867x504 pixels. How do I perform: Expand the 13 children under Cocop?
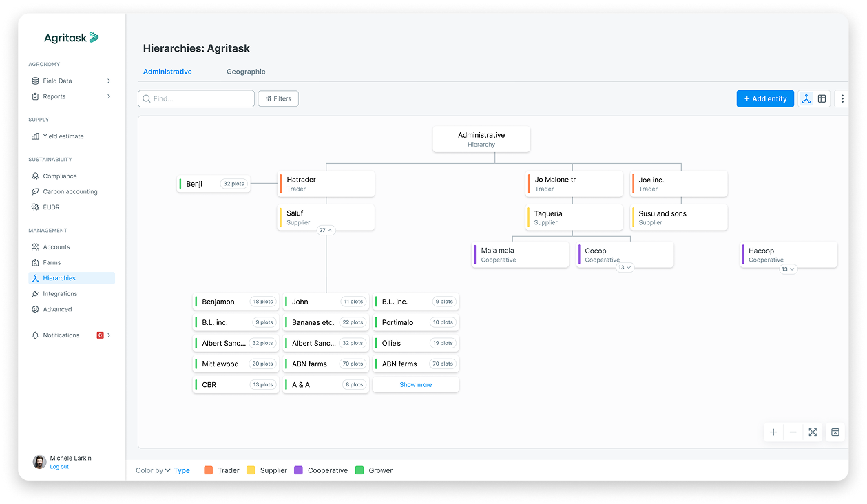[625, 267]
